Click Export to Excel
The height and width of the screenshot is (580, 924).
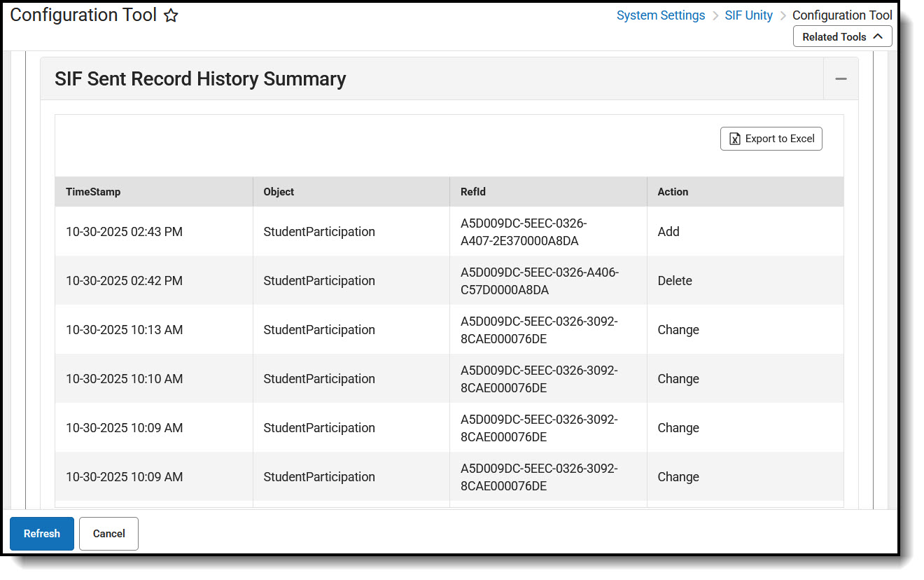pos(771,139)
